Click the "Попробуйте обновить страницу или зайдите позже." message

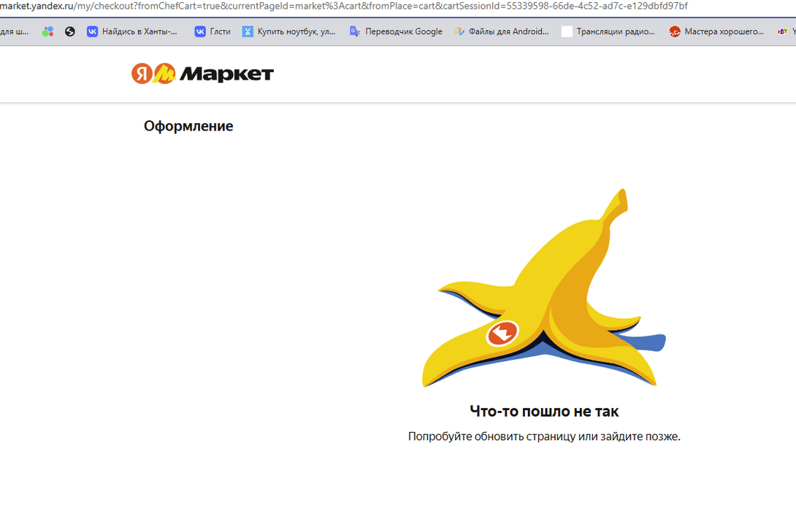click(x=544, y=436)
